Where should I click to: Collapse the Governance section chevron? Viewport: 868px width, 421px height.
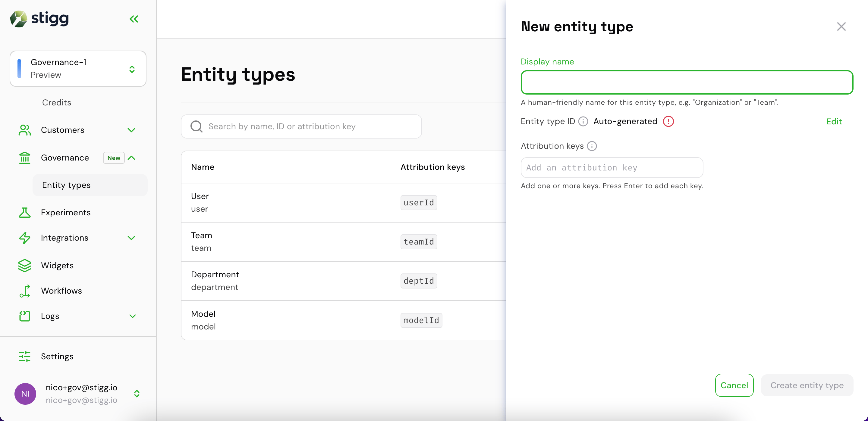click(131, 157)
